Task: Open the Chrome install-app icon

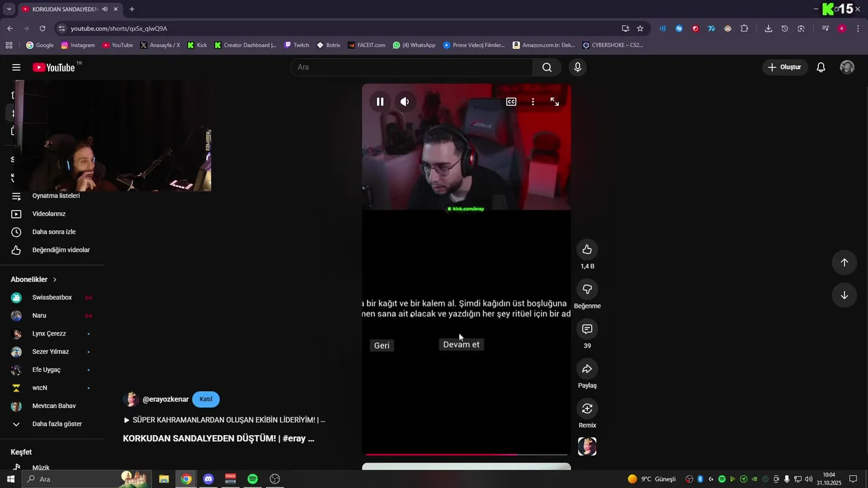Action: (x=625, y=28)
